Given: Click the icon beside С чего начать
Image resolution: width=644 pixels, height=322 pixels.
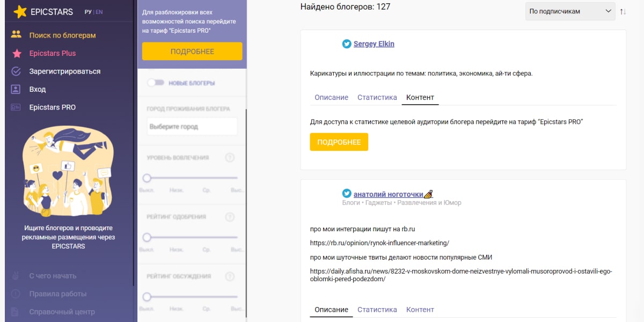Looking at the screenshot, I should click(16, 276).
